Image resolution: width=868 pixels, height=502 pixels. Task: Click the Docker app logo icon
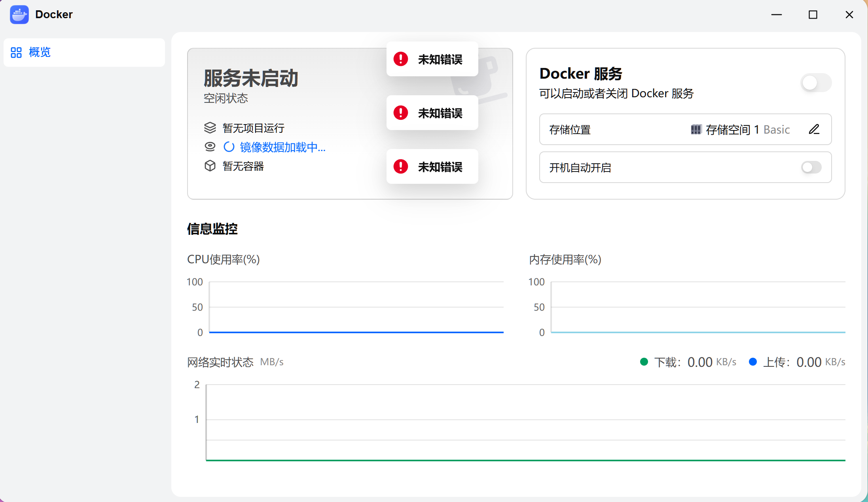click(x=19, y=15)
